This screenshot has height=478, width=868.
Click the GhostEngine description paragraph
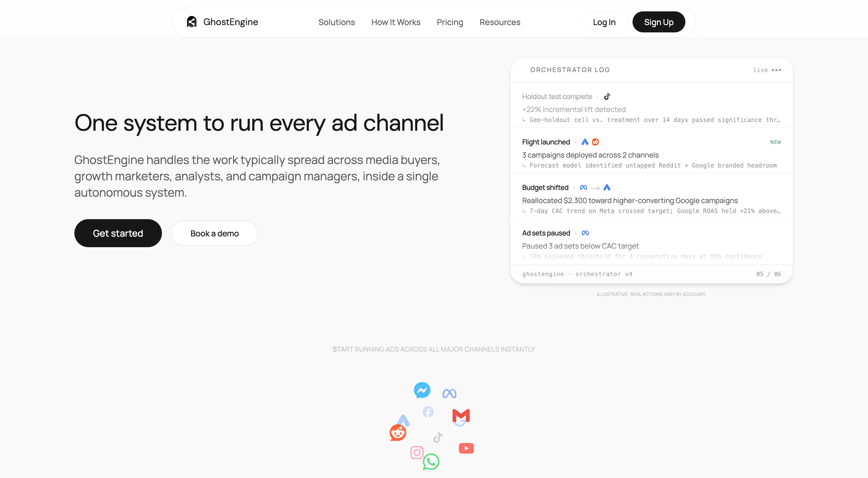click(x=257, y=176)
